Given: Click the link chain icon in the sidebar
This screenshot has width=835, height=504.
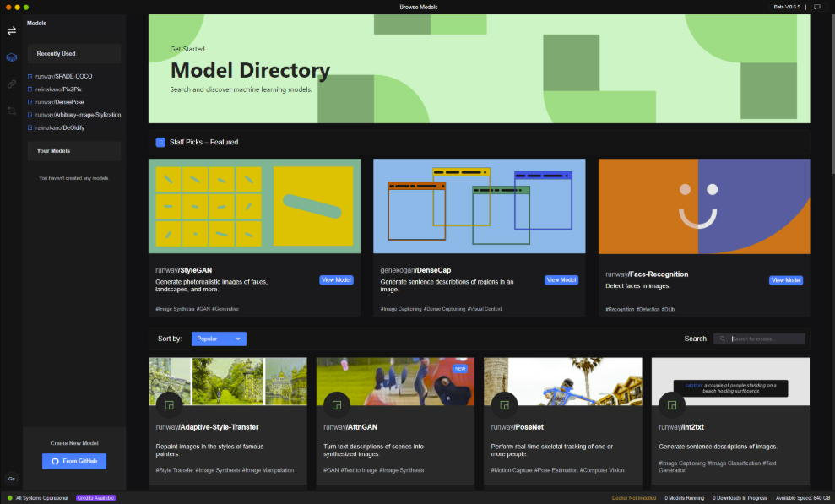Looking at the screenshot, I should click(11, 84).
